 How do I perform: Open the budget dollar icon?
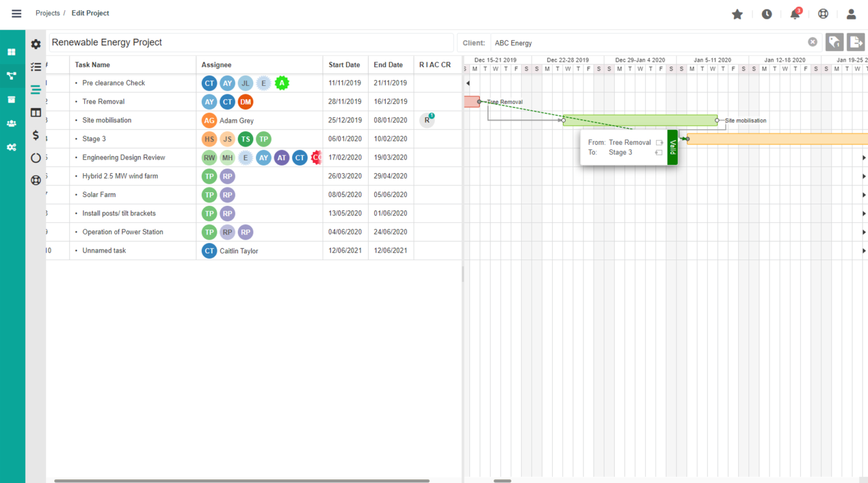[36, 135]
